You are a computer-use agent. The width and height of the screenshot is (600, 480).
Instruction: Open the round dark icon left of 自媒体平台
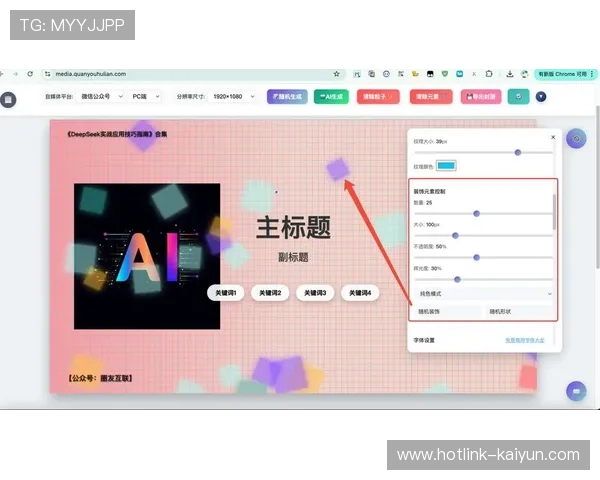pos(8,100)
